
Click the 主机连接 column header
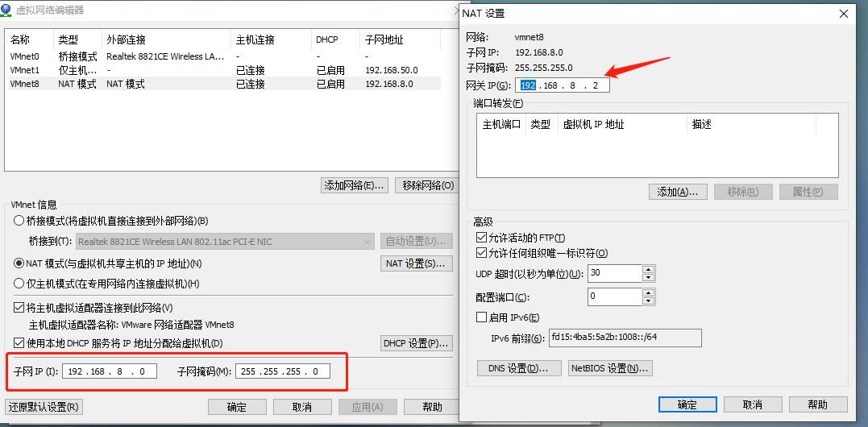point(271,39)
